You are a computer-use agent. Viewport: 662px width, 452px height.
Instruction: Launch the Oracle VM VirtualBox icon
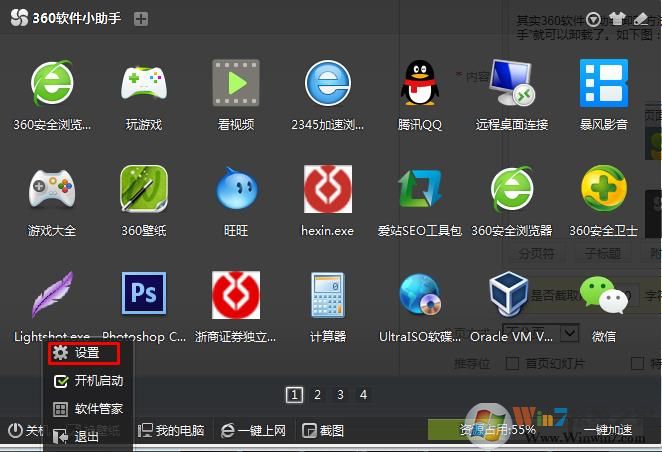click(x=509, y=294)
